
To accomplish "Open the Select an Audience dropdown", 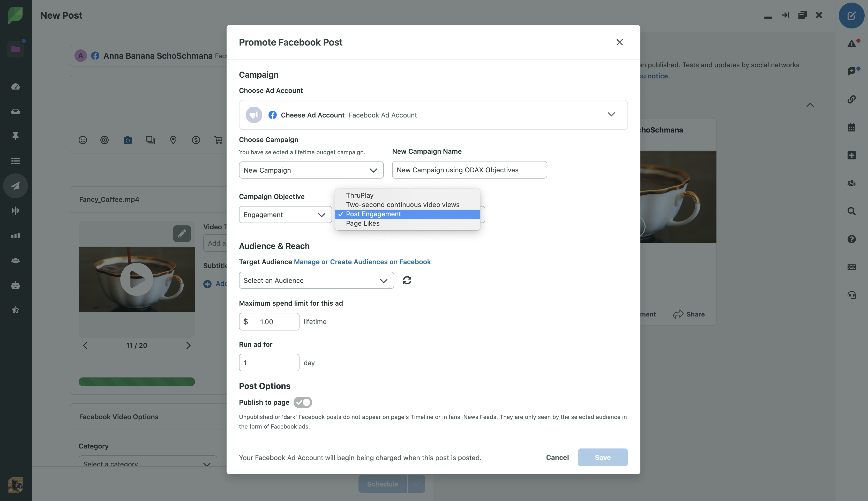I will click(316, 281).
